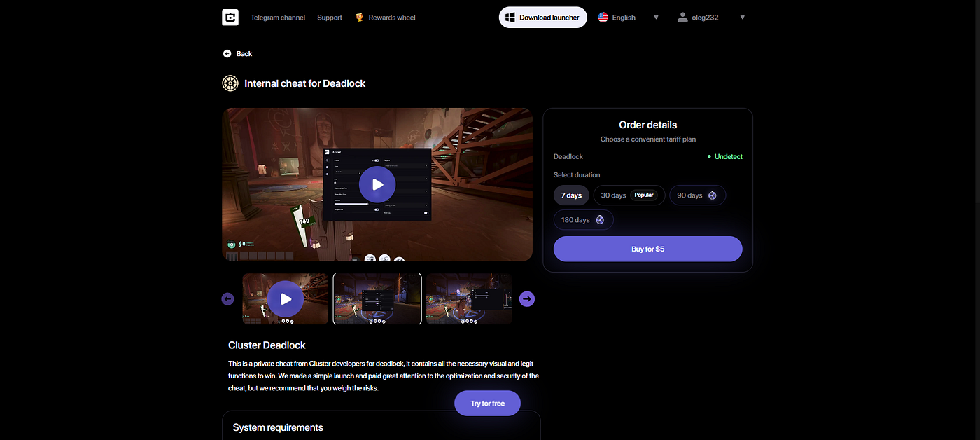The height and width of the screenshot is (440, 980).
Task: Click the US flag language icon
Action: (x=603, y=17)
